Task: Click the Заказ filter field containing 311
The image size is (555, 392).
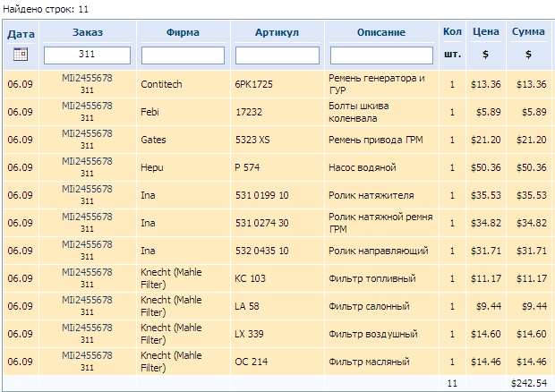Action: coord(87,55)
